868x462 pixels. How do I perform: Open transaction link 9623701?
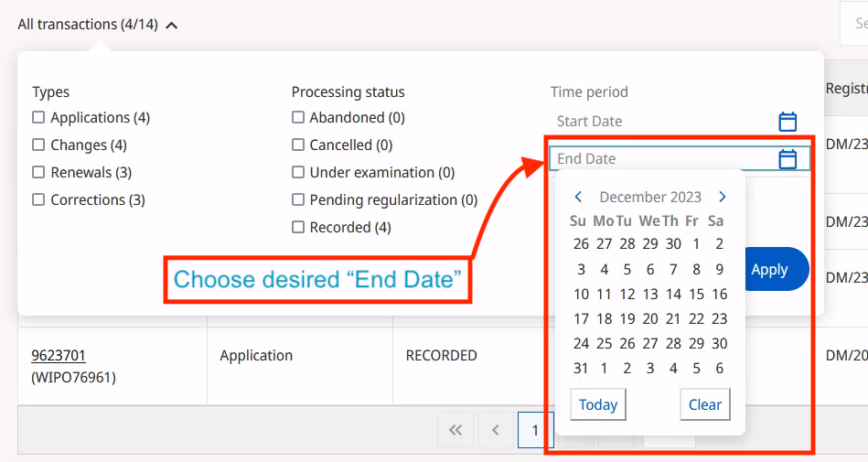pyautogui.click(x=59, y=355)
